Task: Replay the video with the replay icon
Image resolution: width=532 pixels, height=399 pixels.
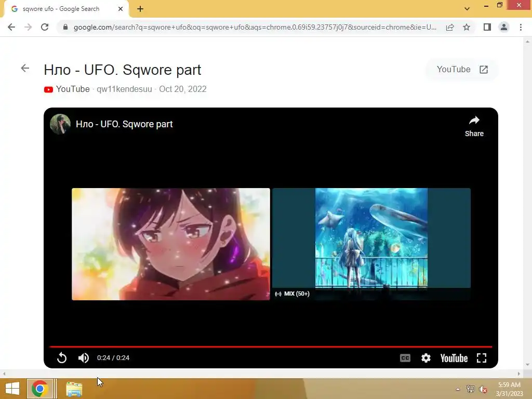Action: coord(62,357)
